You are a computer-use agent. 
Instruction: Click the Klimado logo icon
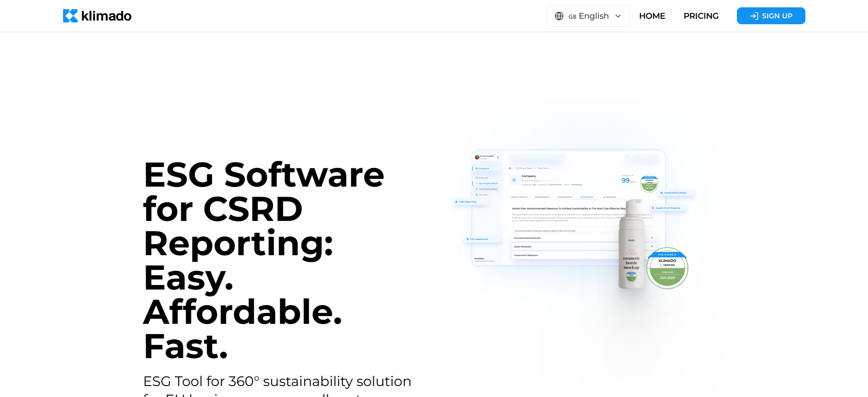click(70, 16)
